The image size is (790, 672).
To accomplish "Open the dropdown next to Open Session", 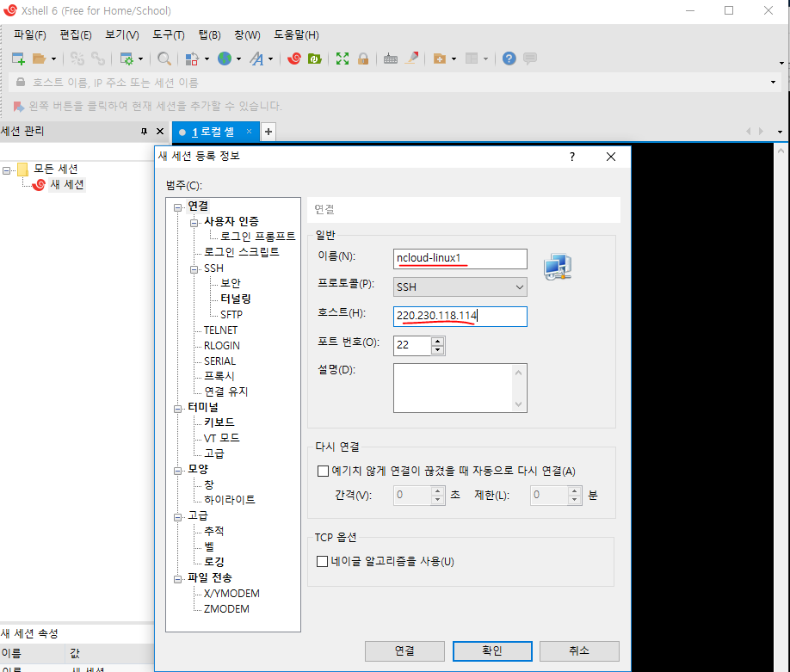I will (x=53, y=59).
